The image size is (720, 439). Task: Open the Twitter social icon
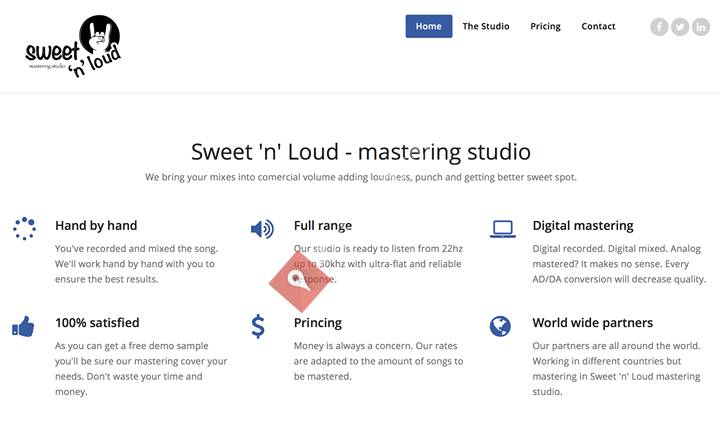(x=680, y=27)
